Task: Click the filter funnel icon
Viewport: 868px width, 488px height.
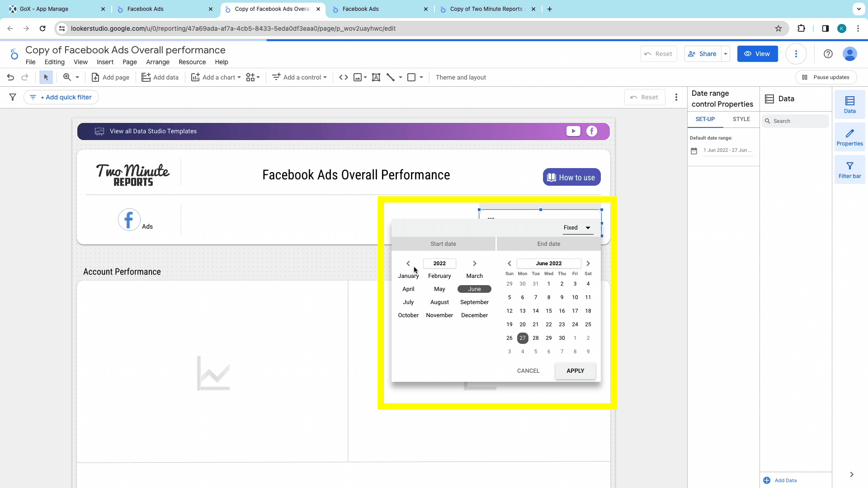Action: click(13, 97)
